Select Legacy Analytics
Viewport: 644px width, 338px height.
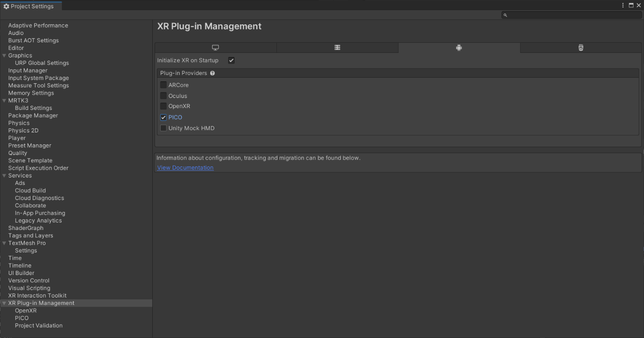pyautogui.click(x=38, y=221)
